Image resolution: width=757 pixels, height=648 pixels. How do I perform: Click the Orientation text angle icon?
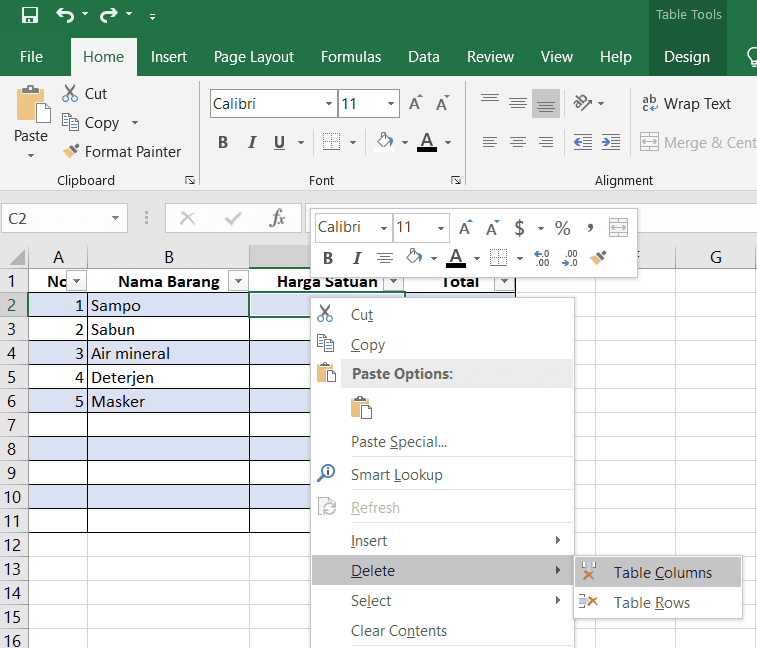click(582, 103)
